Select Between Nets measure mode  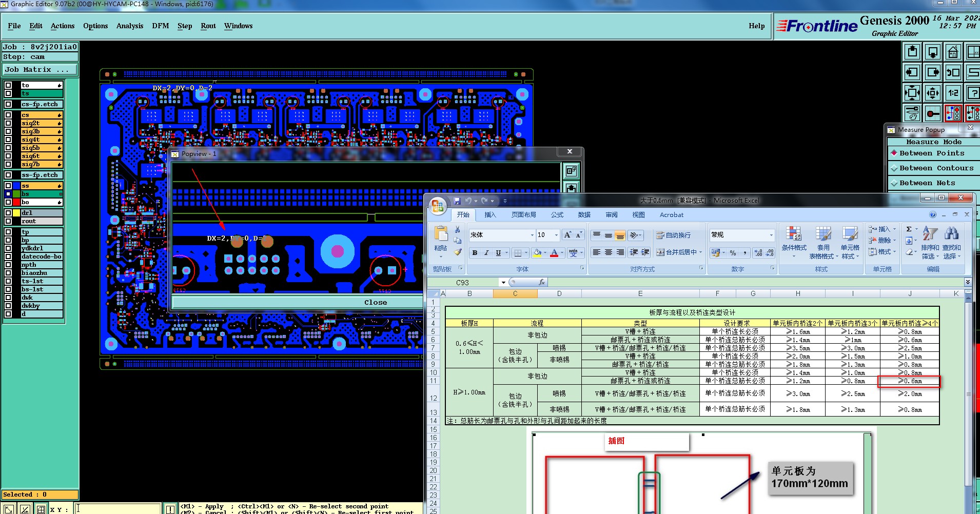click(x=932, y=183)
